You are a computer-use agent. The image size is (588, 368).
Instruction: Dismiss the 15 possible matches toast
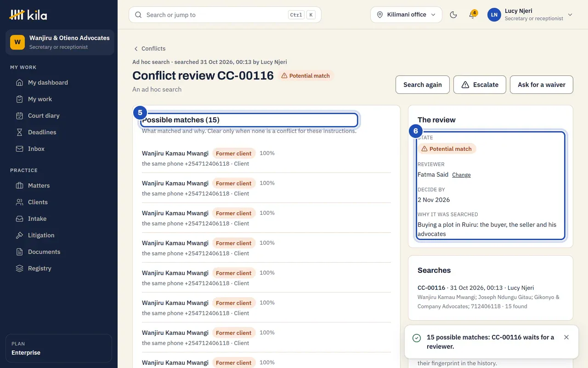tap(566, 337)
